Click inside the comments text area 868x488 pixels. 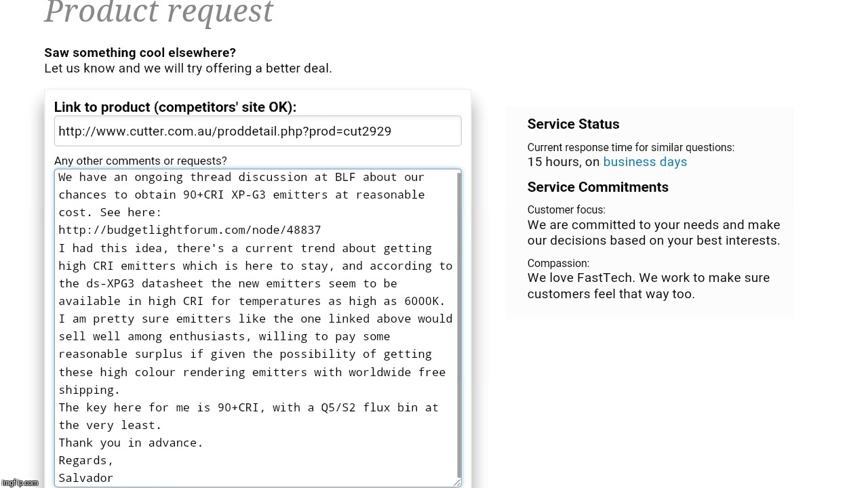point(256,328)
